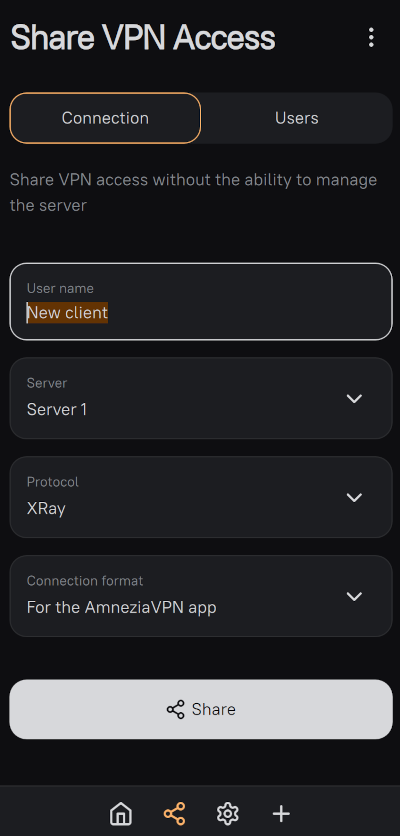Select the Connection tab

[105, 118]
